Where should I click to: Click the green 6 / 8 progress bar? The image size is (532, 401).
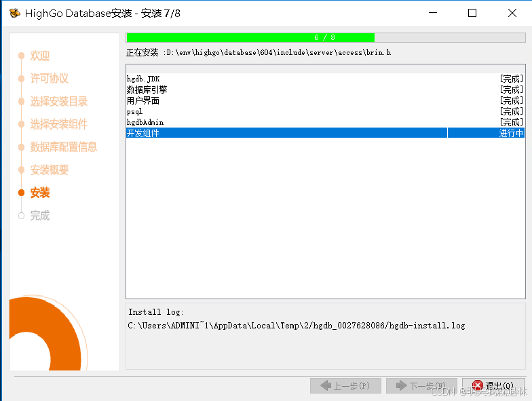click(x=326, y=37)
